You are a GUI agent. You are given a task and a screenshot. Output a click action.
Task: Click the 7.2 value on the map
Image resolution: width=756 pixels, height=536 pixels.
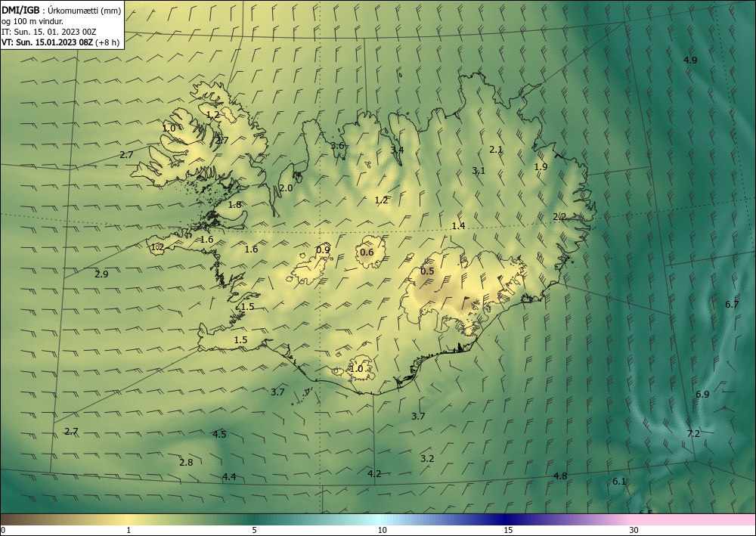(693, 434)
